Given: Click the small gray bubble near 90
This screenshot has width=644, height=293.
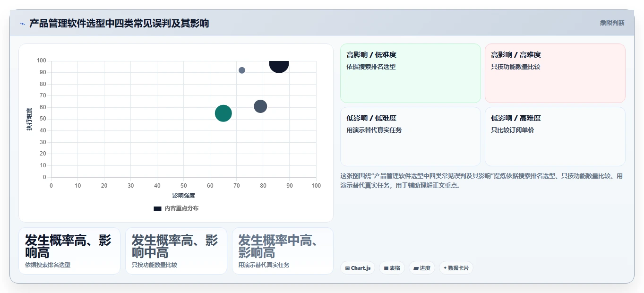Looking at the screenshot, I should coord(242,70).
